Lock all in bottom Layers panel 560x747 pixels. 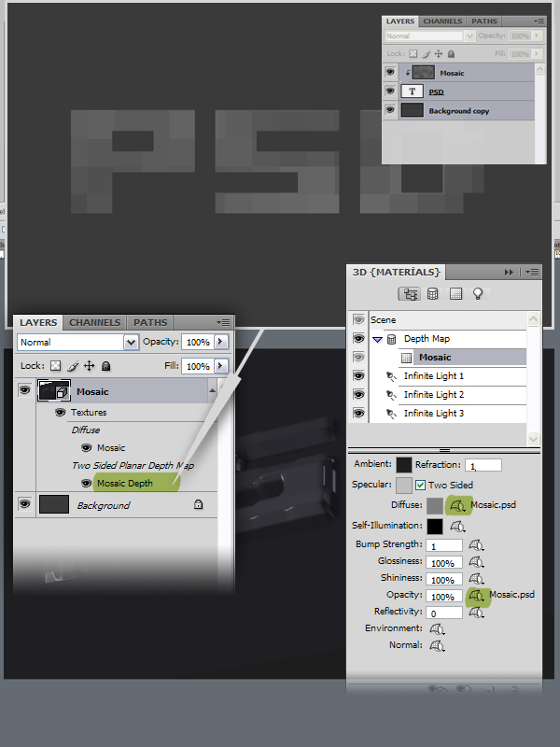point(106,366)
